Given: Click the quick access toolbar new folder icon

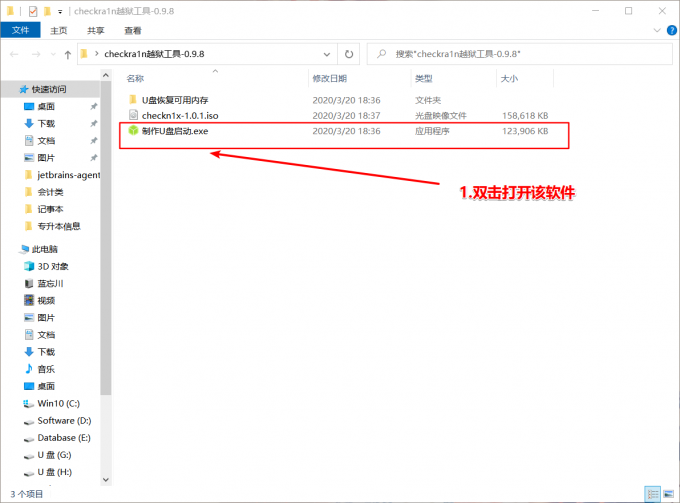Looking at the screenshot, I should pyautogui.click(x=47, y=11).
